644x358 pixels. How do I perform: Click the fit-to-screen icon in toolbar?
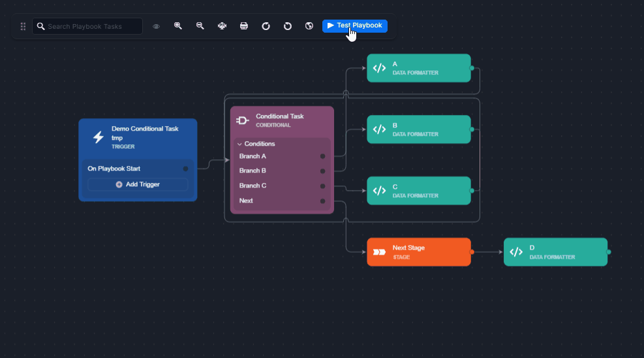[x=222, y=26]
